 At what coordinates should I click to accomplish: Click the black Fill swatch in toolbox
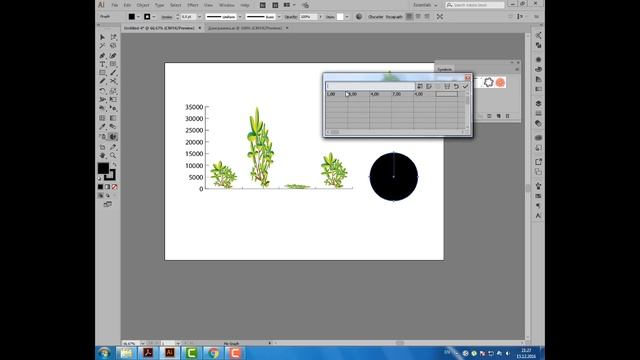point(103,168)
